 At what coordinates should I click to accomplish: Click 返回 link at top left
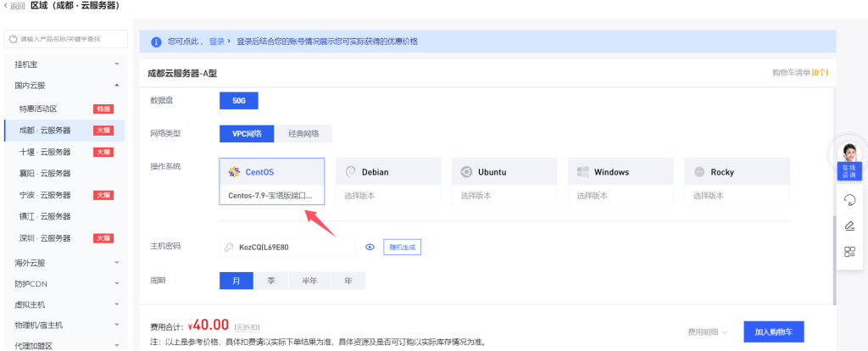(18, 6)
